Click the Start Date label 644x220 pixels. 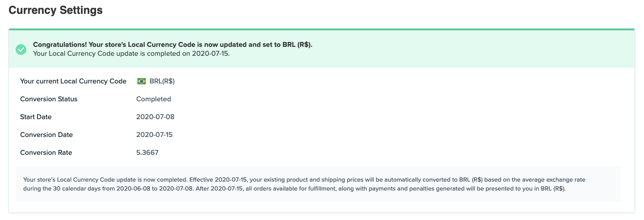coord(36,117)
